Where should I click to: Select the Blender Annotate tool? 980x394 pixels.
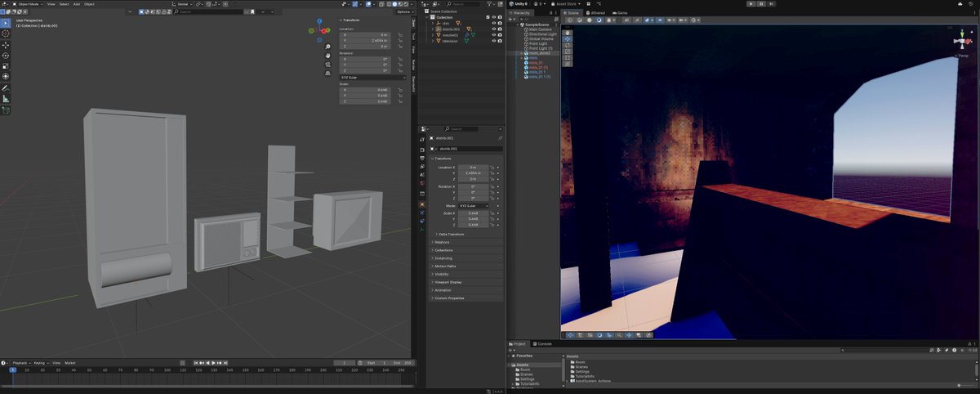pyautogui.click(x=5, y=87)
